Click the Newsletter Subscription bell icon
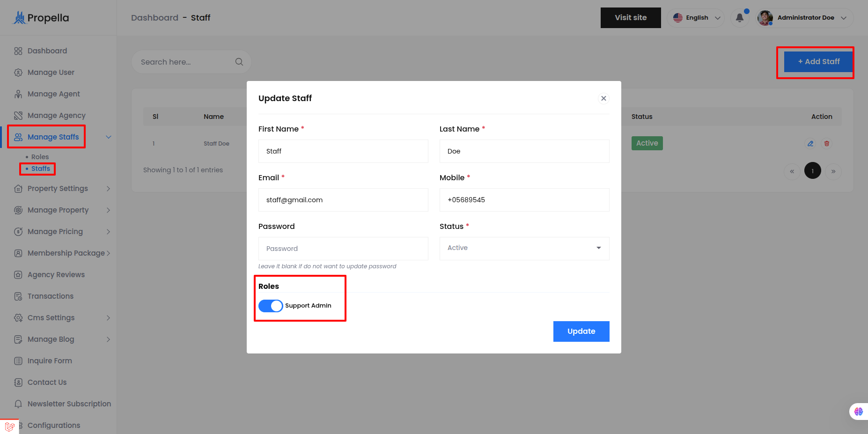 (18, 404)
